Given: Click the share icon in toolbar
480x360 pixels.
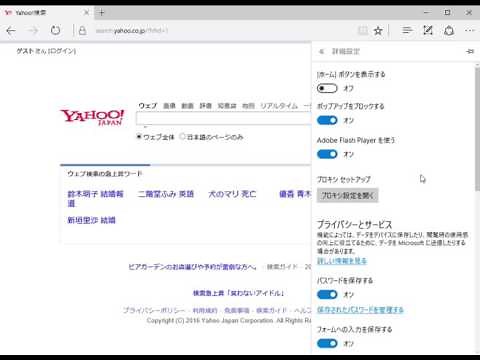Looking at the screenshot, I should (449, 31).
